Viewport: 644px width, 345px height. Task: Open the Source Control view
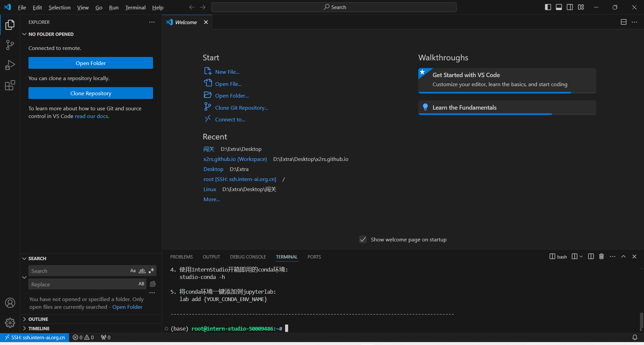pyautogui.click(x=10, y=45)
